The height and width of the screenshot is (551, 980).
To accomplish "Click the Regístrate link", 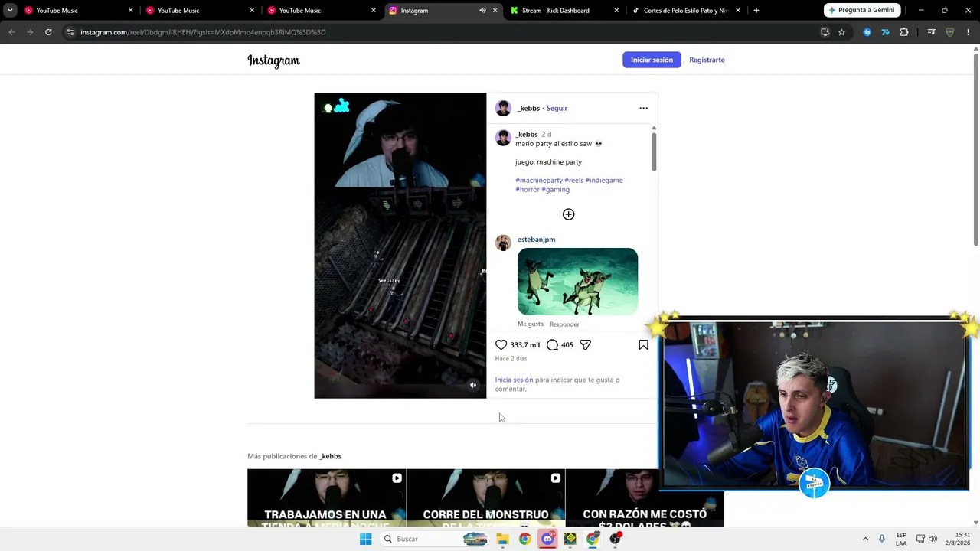I will pyautogui.click(x=707, y=60).
